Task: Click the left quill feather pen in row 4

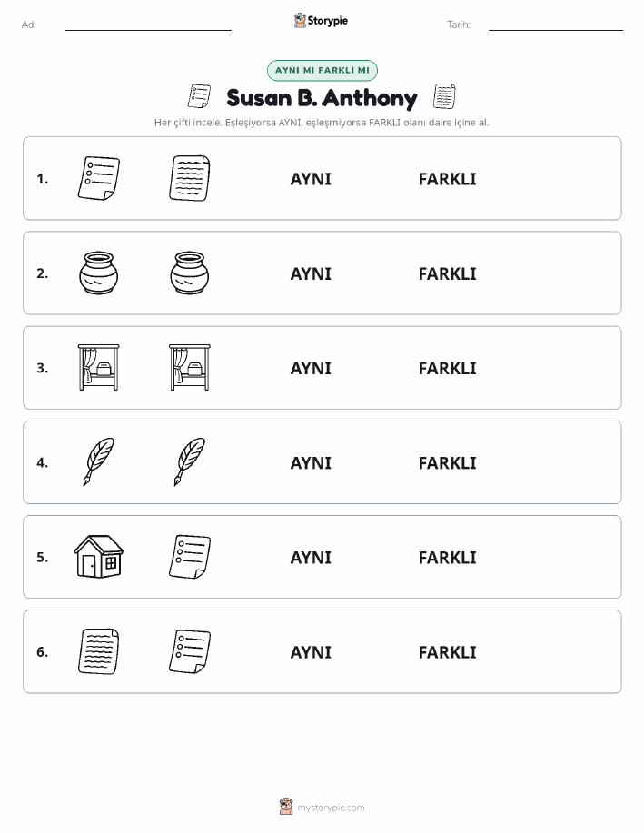Action: [x=99, y=461]
